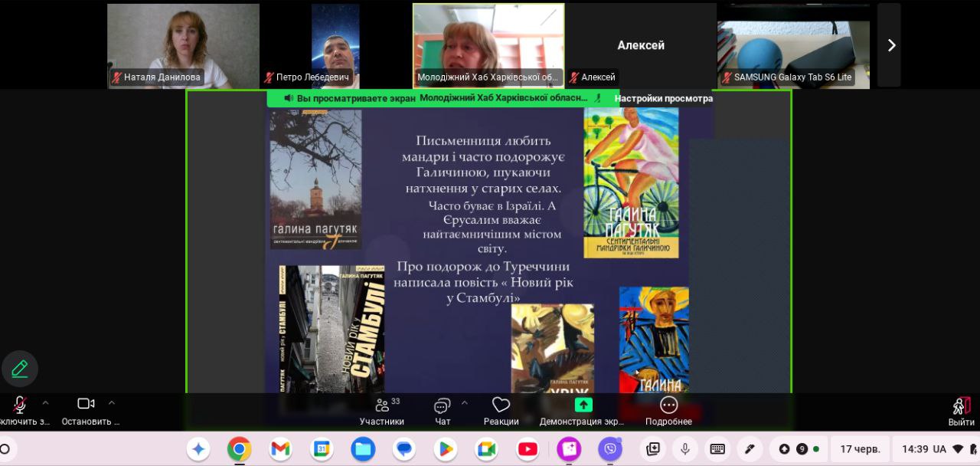Image resolution: width=980 pixels, height=466 pixels.
Task: Open More (Подробнее) options
Action: point(668,411)
